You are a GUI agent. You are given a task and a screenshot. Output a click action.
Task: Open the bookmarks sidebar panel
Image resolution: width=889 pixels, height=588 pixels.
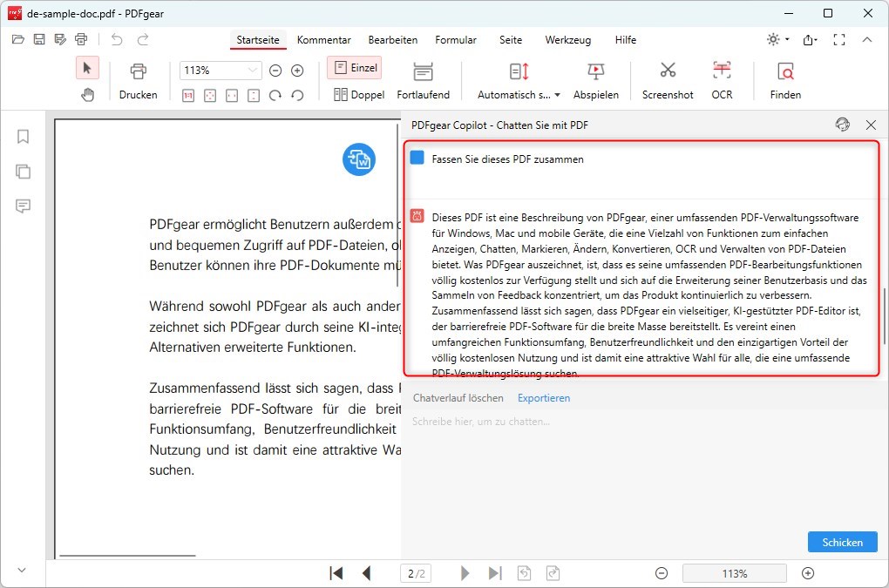point(23,137)
